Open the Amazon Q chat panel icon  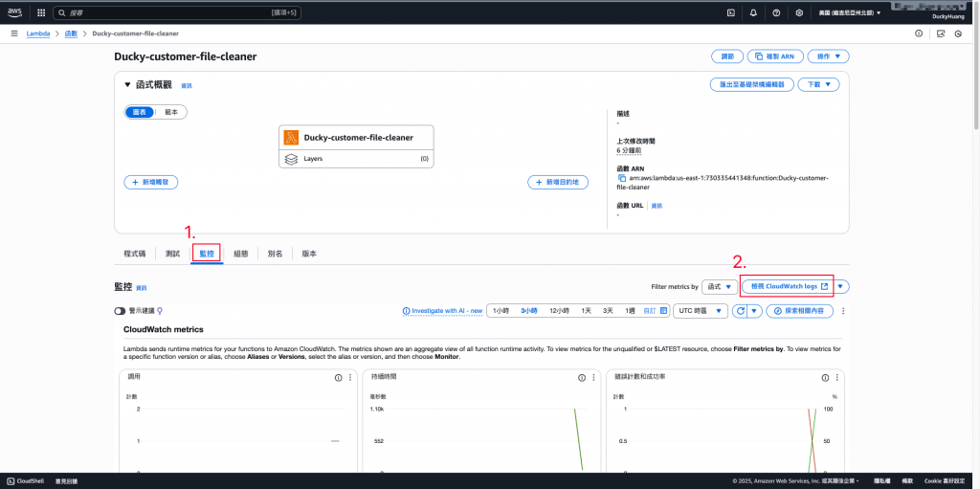tap(941, 33)
